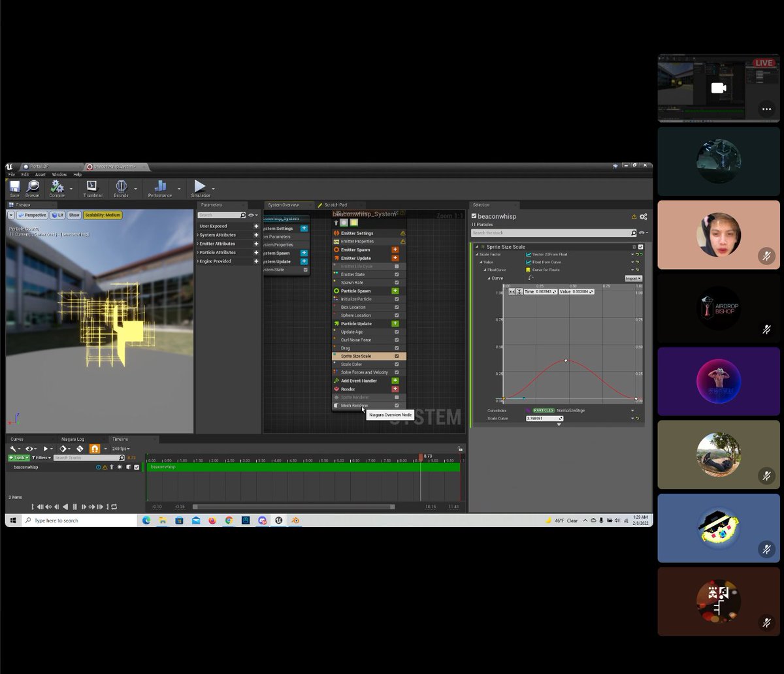
Task: Delete the Sprite Size Scale module
Action: [x=634, y=247]
